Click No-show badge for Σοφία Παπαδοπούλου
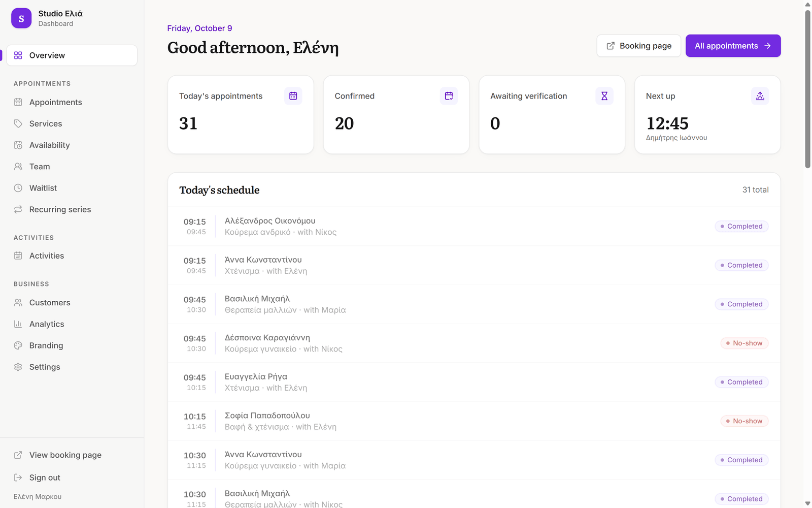This screenshot has height=508, width=812. [x=745, y=421]
